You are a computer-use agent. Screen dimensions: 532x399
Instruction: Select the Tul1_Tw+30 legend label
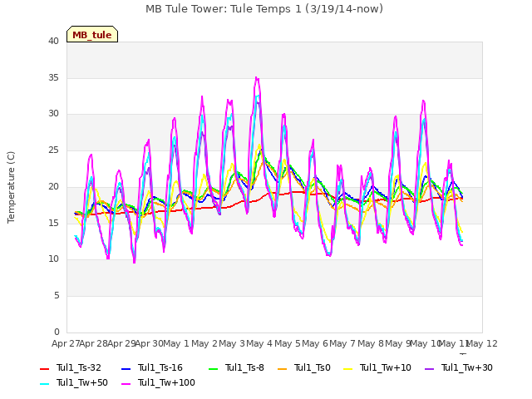coord(467,367)
